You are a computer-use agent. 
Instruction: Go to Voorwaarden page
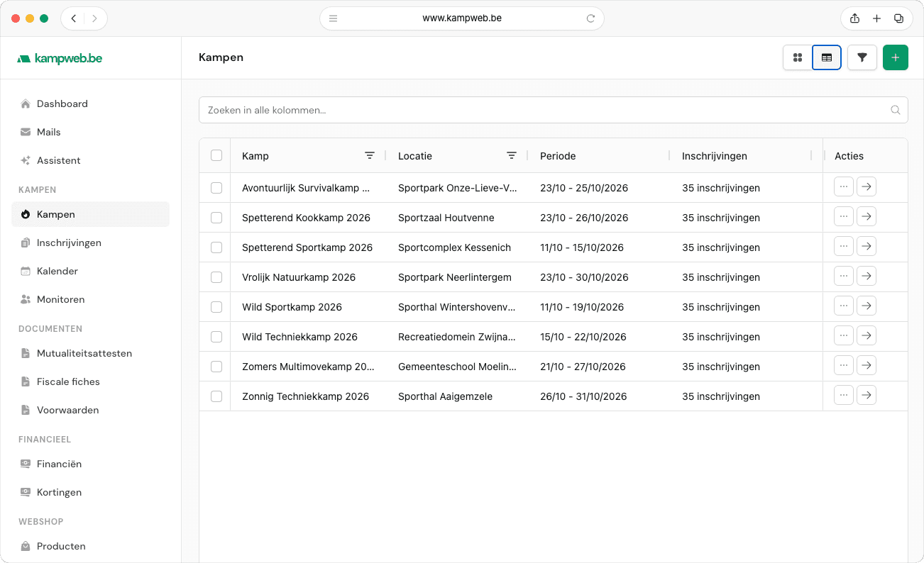coord(90,410)
